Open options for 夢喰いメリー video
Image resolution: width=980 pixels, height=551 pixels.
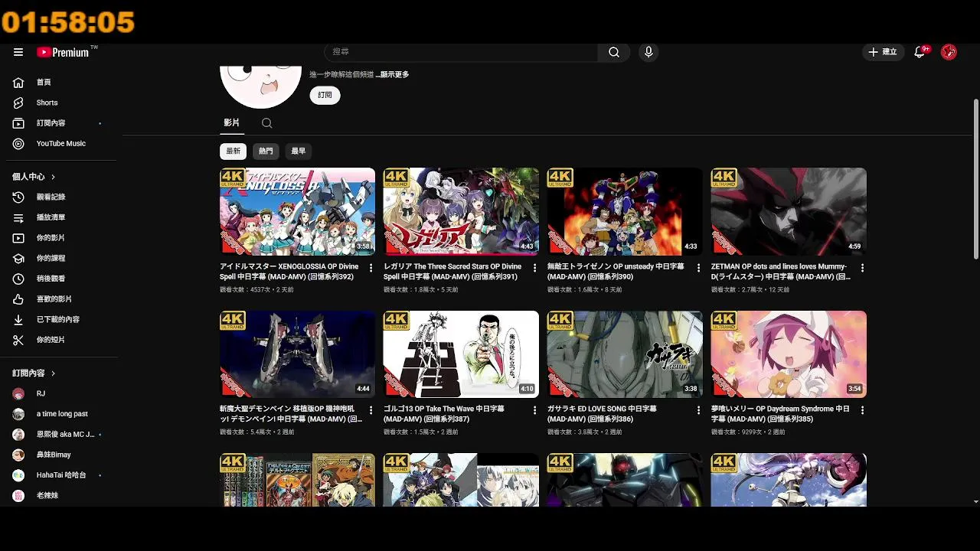pos(862,410)
